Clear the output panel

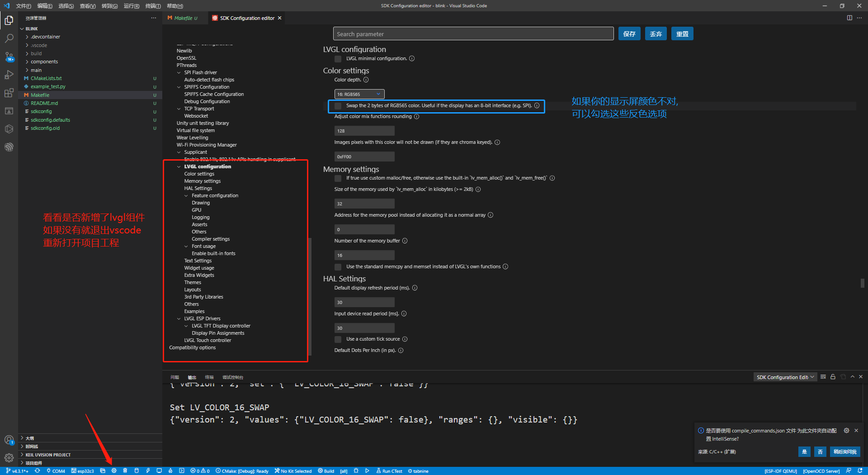pos(823,377)
